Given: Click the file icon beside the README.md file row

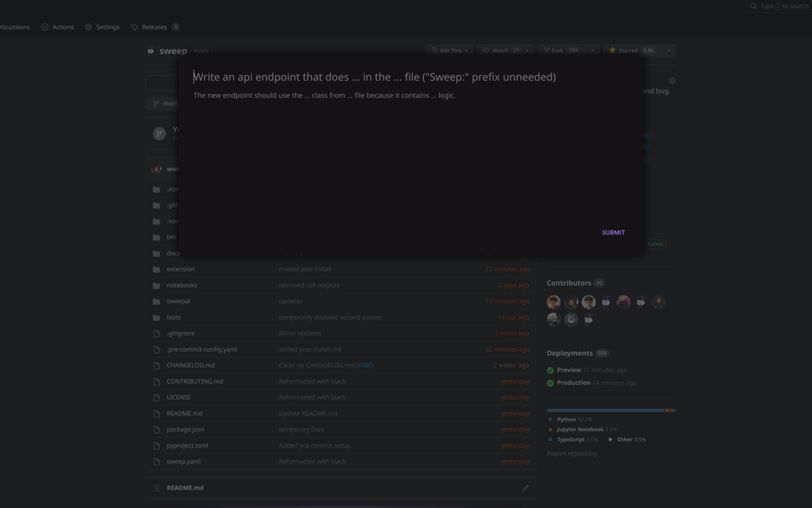Looking at the screenshot, I should (x=157, y=413).
